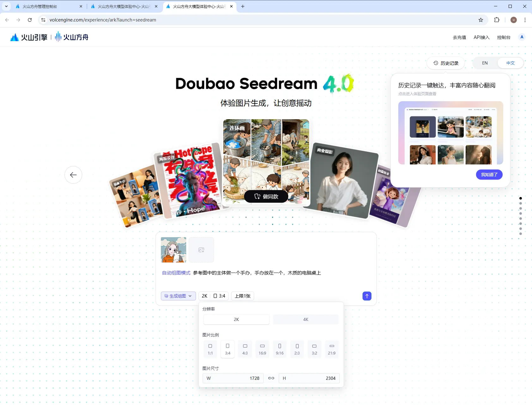This screenshot has height=407, width=532.
Task: Click the 做同款 button on the comic
Action: (266, 196)
